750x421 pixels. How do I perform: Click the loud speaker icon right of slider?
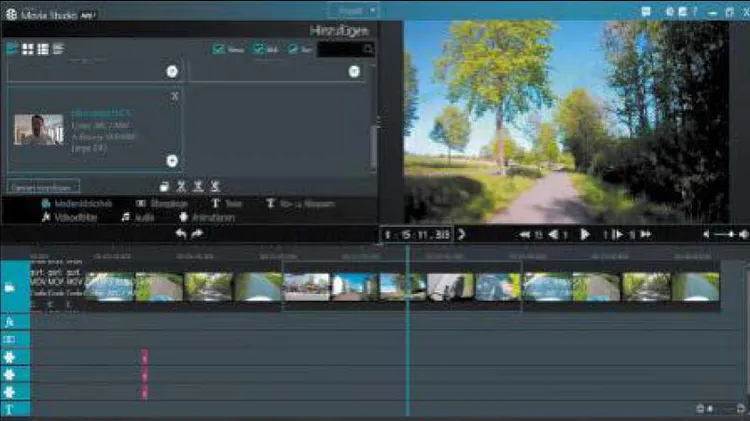(x=743, y=234)
